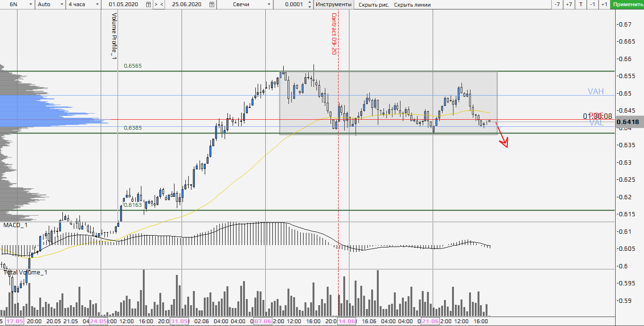The width and height of the screenshot is (644, 326).
Task: Toggle 'Скрыть рис.' to hide drawings
Action: click(x=374, y=5)
